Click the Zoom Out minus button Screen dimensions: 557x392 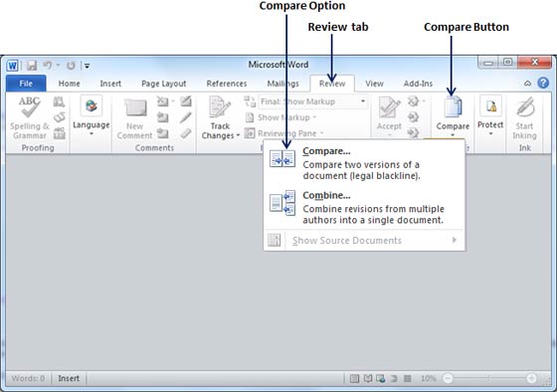(449, 378)
